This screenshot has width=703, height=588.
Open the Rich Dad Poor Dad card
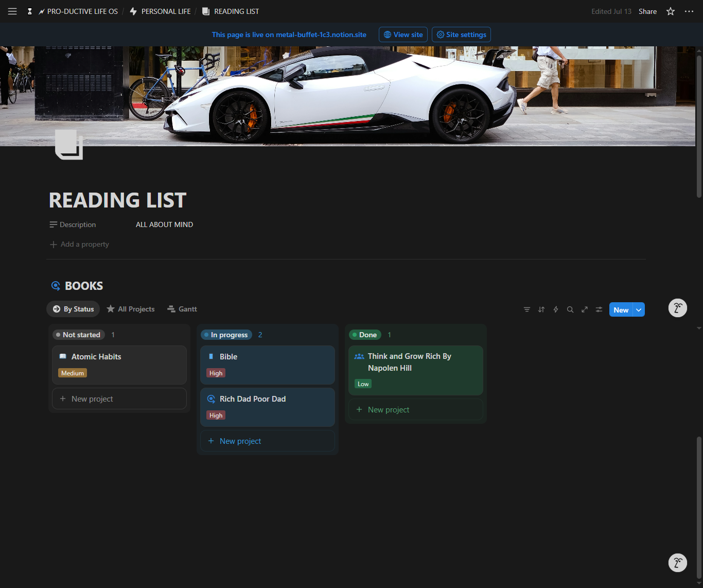[268, 407]
